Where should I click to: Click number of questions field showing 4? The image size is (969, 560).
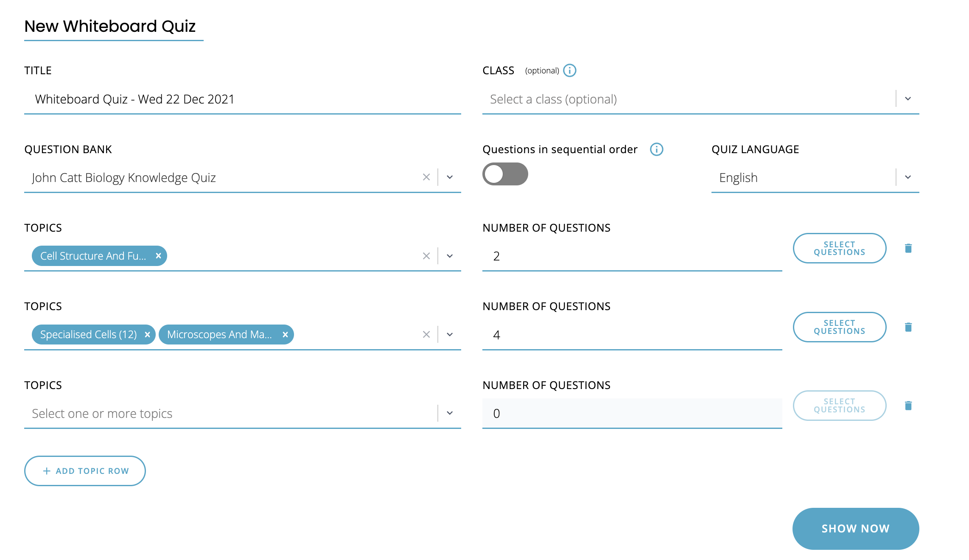point(632,335)
